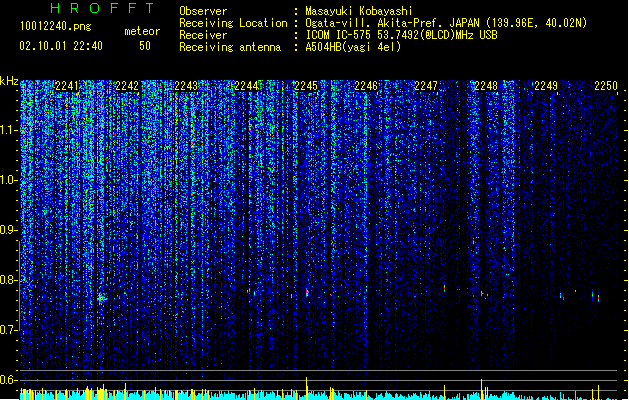Click the 2245 time marker
The width and height of the screenshot is (629, 400).
306,86
